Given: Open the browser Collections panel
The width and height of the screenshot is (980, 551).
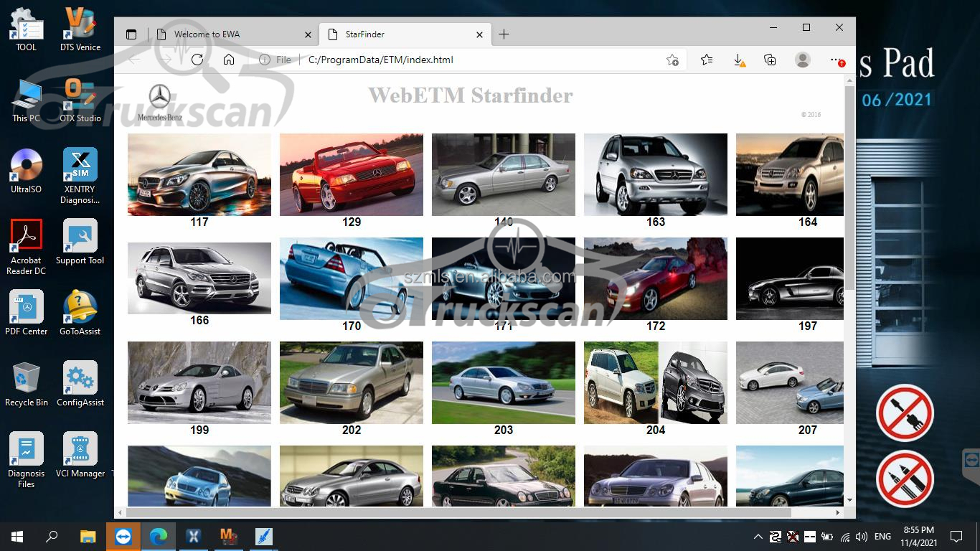Looking at the screenshot, I should (x=770, y=60).
